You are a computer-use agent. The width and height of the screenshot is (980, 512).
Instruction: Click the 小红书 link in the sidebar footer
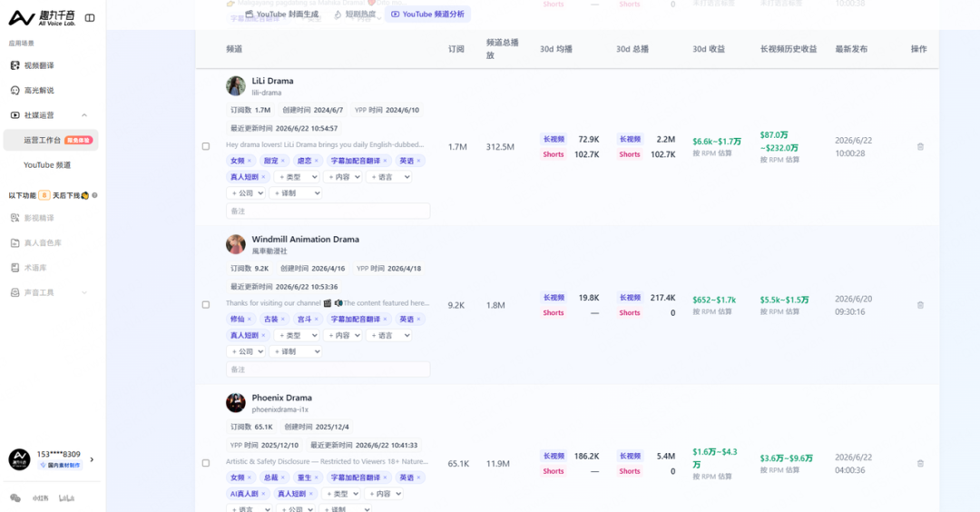tap(41, 498)
